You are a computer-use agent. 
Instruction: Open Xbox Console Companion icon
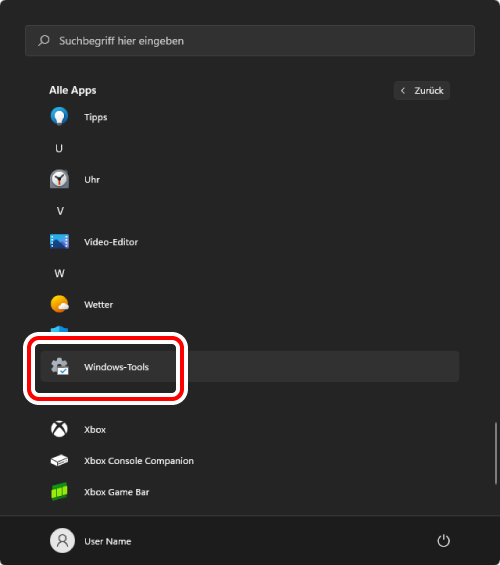point(59,460)
